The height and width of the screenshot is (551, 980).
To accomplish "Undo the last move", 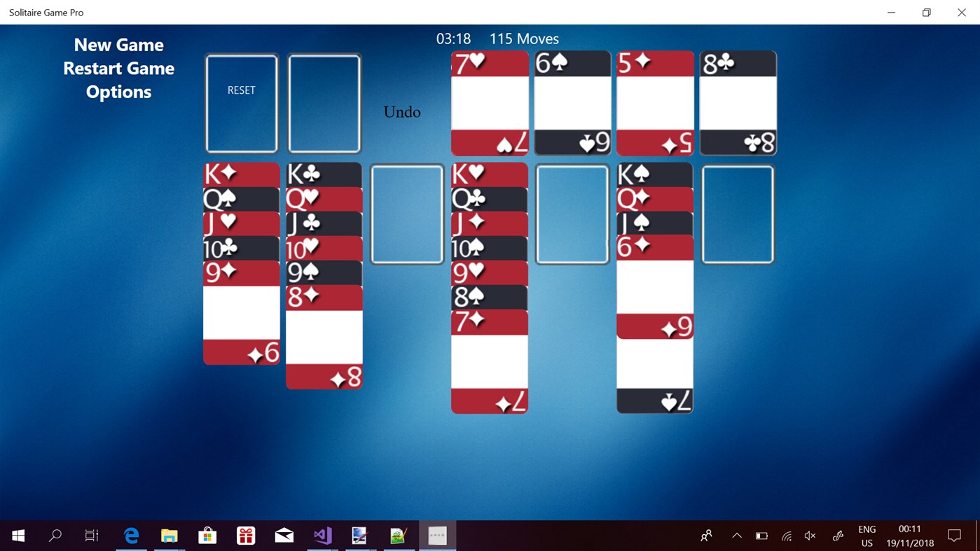I will 401,111.
